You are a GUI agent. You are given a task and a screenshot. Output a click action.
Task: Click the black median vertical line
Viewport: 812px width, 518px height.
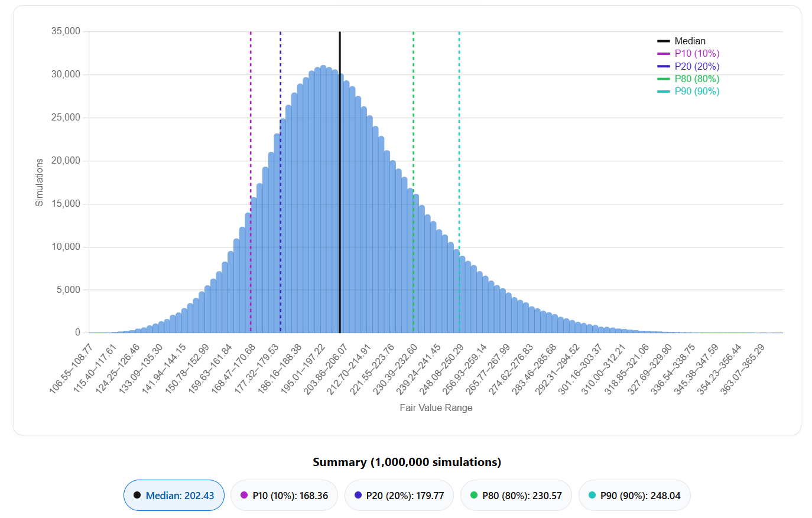pos(340,182)
